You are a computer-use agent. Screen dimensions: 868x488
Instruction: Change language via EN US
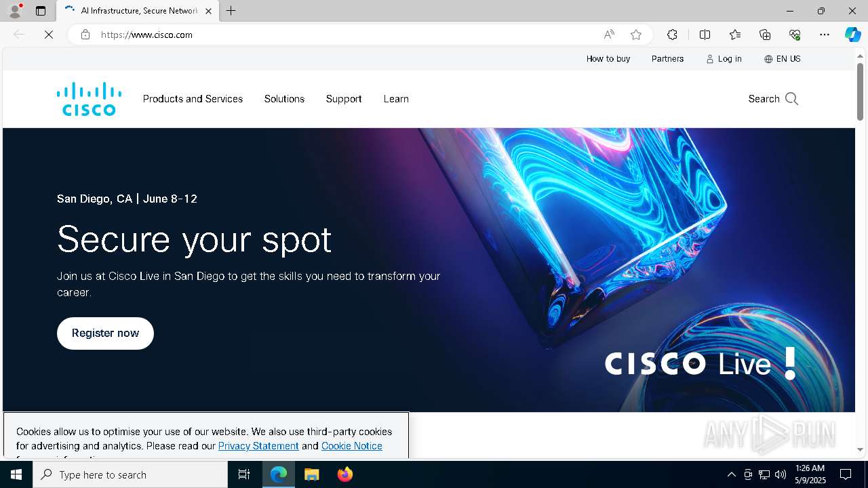pyautogui.click(x=789, y=59)
